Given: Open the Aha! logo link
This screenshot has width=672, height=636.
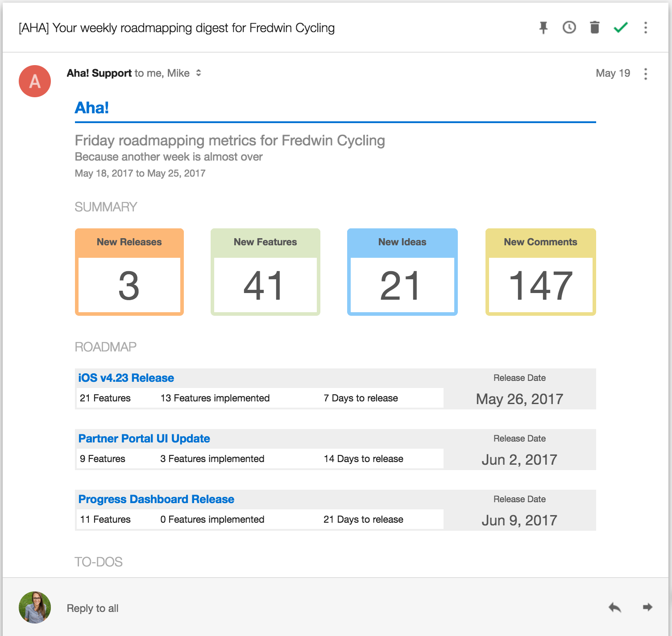Looking at the screenshot, I should (x=91, y=107).
